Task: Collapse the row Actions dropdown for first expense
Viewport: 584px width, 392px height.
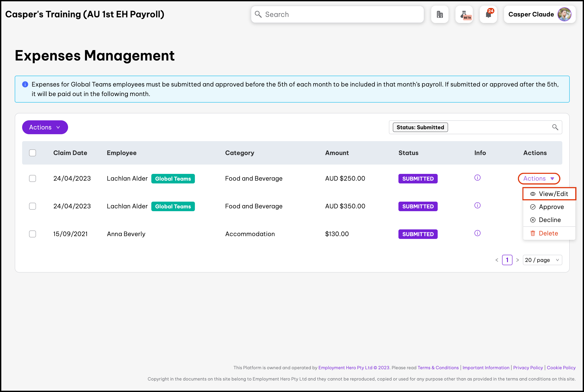Action: [539, 178]
